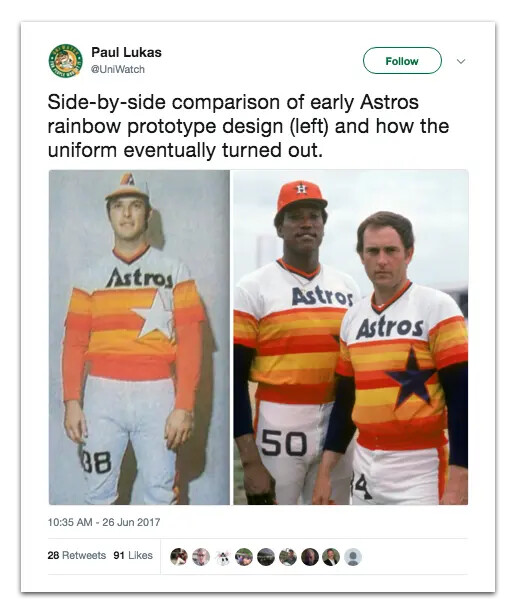
Task: Click the first liker avatar
Action: point(179,557)
